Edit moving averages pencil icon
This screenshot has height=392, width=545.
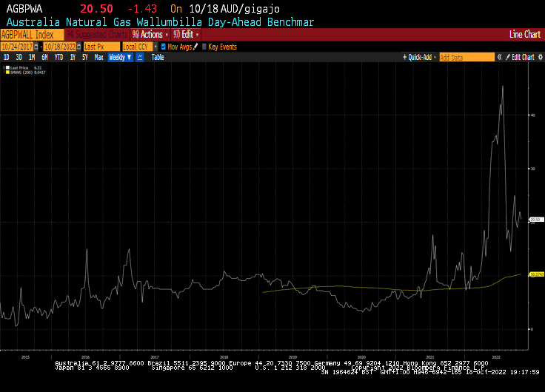(195, 47)
